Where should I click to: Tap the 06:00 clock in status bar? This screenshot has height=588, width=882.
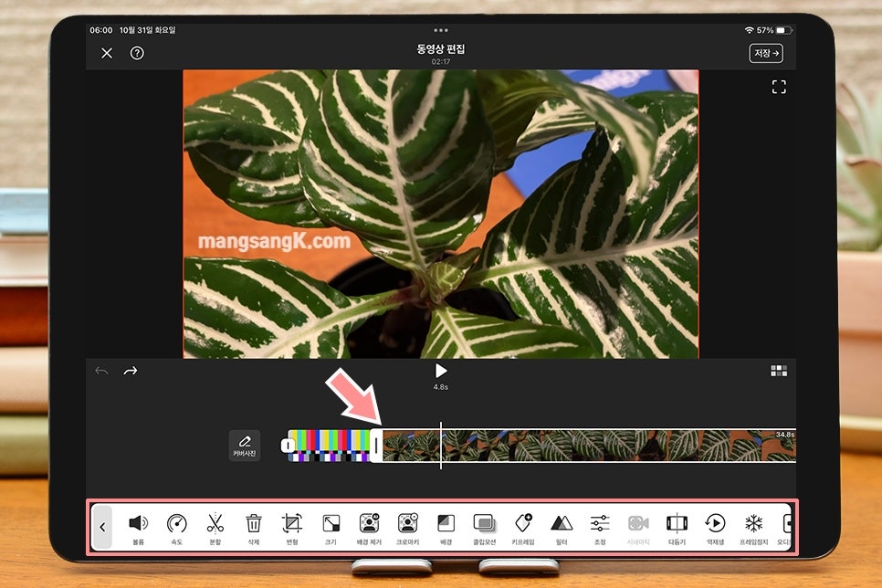point(101,30)
